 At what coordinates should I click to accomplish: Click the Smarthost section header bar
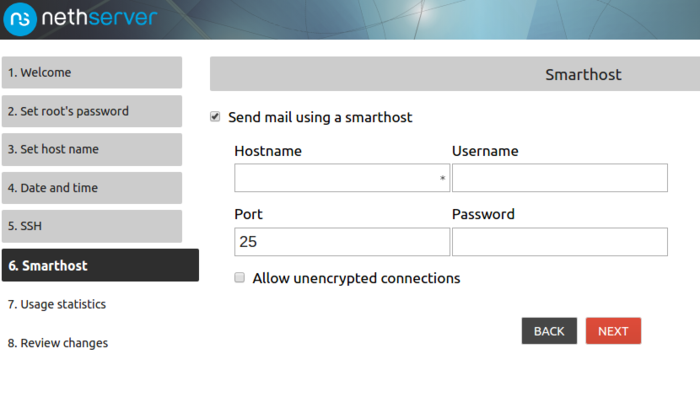pyautogui.click(x=455, y=74)
